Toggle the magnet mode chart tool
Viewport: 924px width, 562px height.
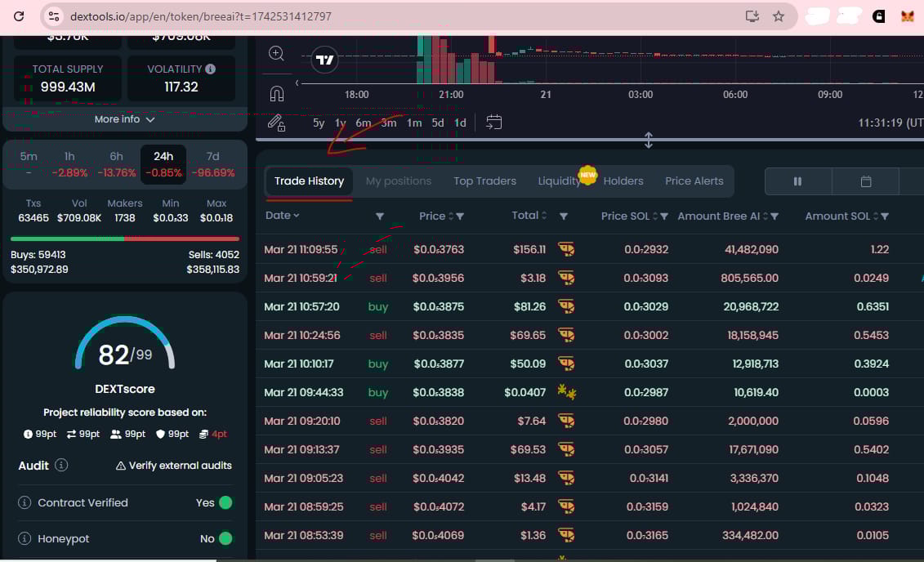click(x=276, y=93)
